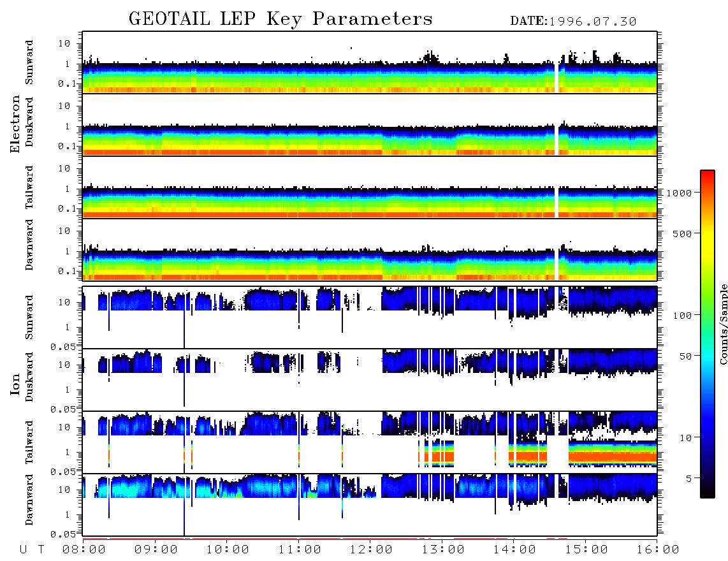Image resolution: width=728 pixels, height=561 pixels.
Task: Click the U T time axis label
Action: (33, 550)
